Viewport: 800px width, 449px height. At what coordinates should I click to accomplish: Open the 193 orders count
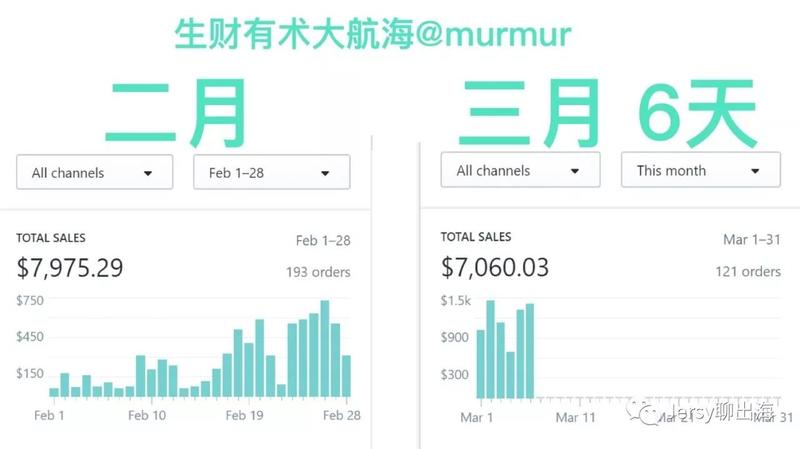[x=318, y=270]
